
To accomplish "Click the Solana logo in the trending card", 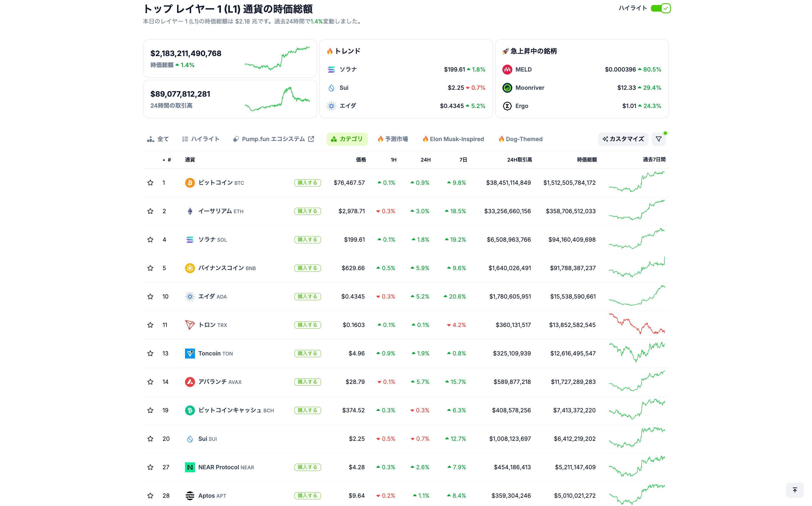I will click(x=331, y=69).
